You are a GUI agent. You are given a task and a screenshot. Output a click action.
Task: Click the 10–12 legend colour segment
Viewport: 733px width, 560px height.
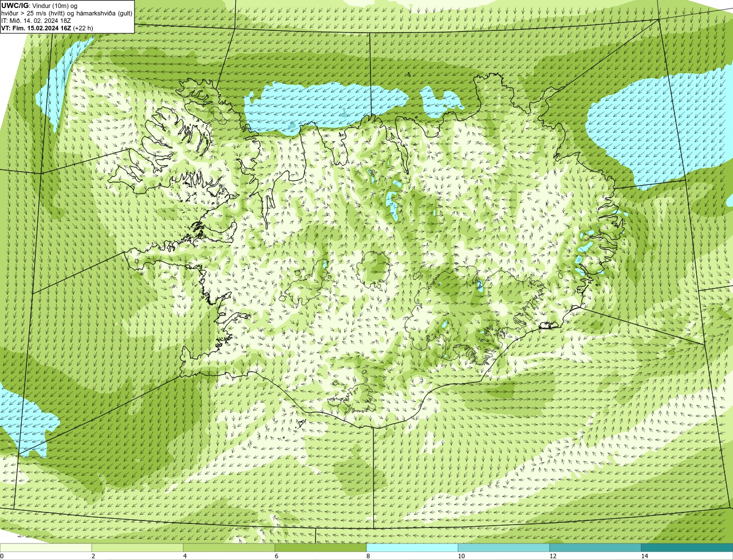point(504,547)
